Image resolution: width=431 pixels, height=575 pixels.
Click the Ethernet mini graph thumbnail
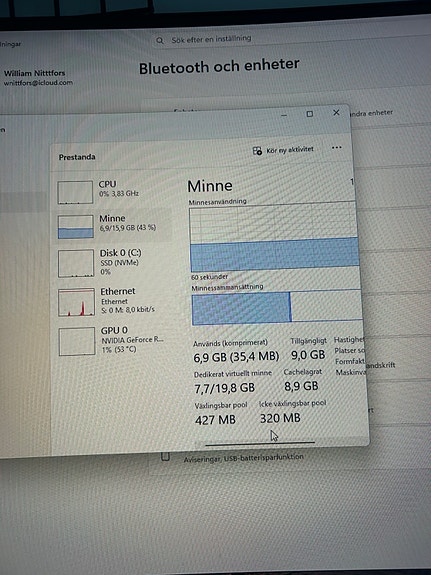pyautogui.click(x=76, y=302)
